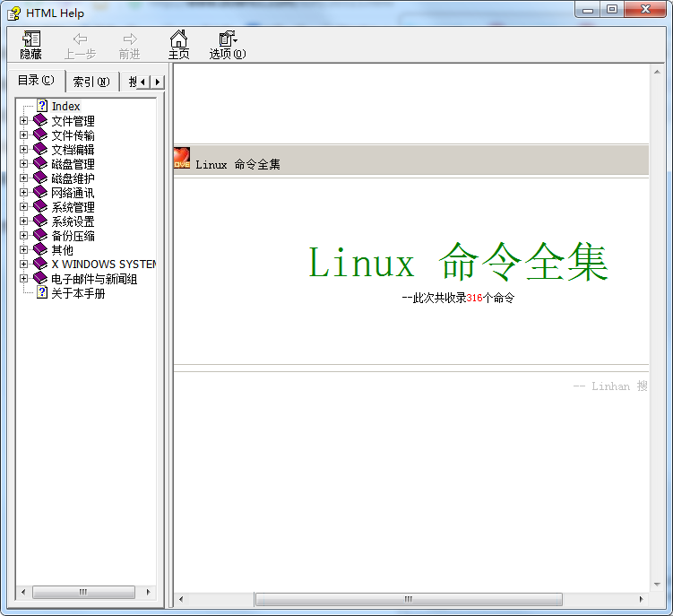Click the 主页 (Home) toolbar icon
This screenshot has height=616, width=673.
(178, 39)
